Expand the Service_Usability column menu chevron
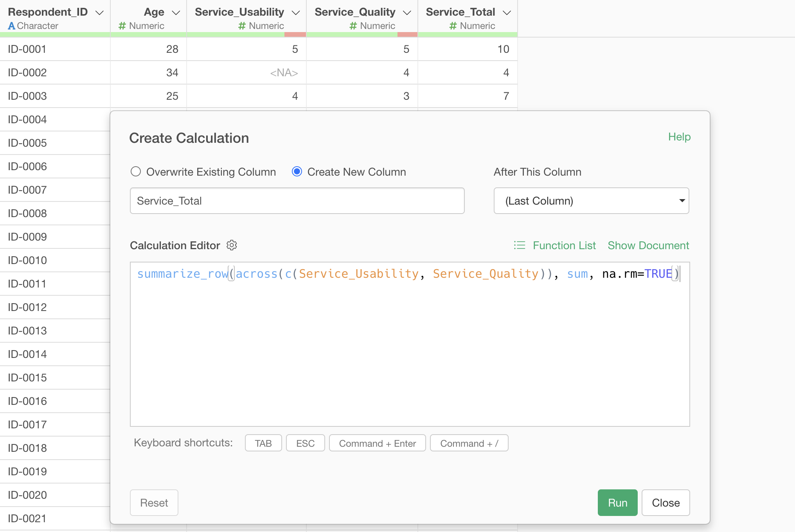The height and width of the screenshot is (532, 795). 296,13
